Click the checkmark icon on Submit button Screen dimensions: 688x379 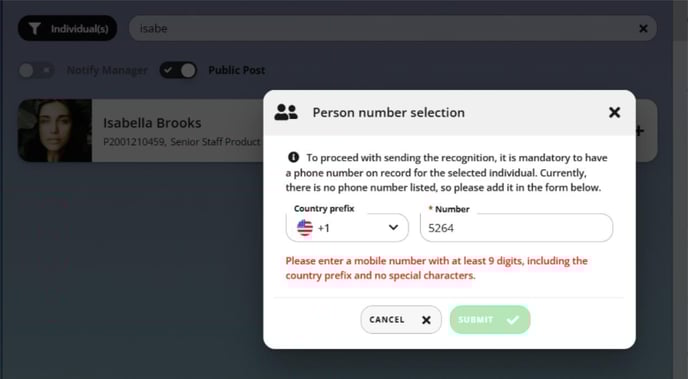coord(512,320)
